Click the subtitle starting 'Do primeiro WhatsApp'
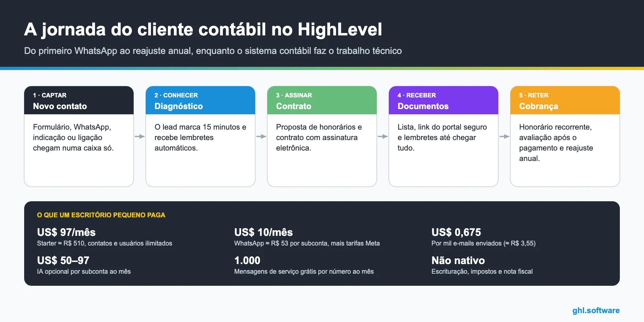Image resolution: width=644 pixels, height=322 pixels. click(x=213, y=51)
